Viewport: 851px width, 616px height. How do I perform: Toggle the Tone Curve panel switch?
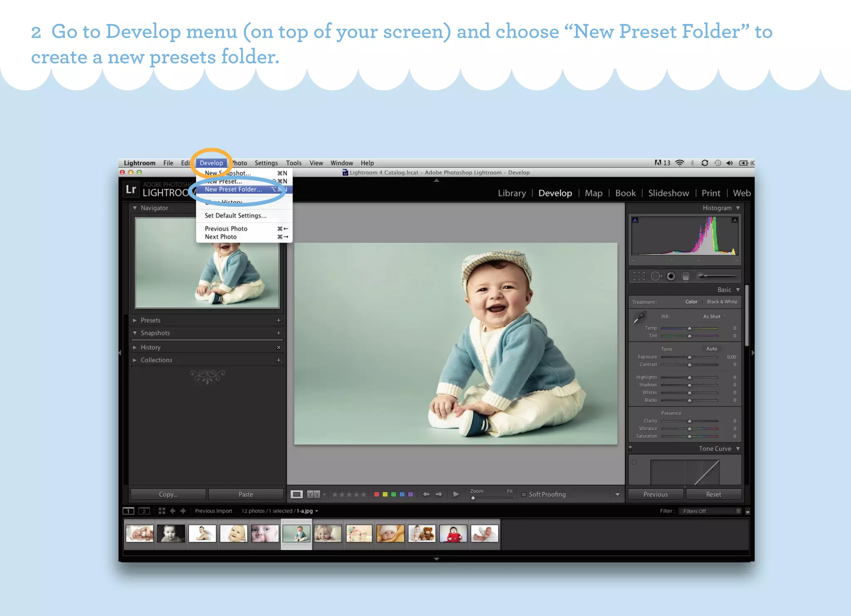[630, 448]
